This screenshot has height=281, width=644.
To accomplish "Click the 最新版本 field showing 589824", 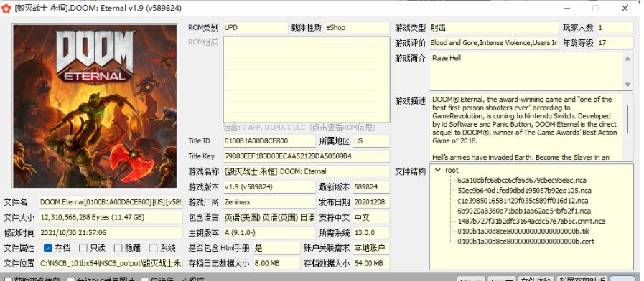I will [x=371, y=186].
